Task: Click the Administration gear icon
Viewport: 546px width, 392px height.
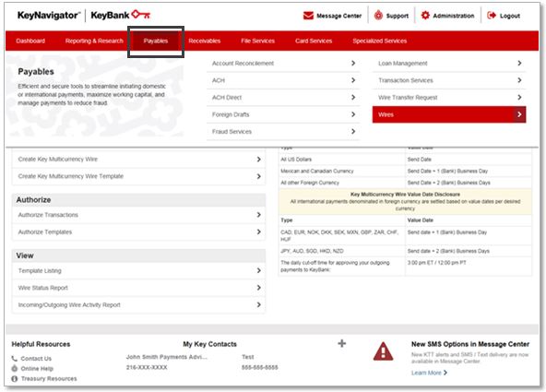Action: [x=425, y=16]
